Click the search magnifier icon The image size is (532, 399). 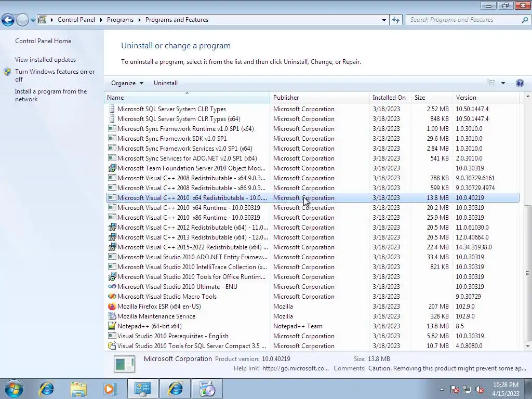point(525,20)
